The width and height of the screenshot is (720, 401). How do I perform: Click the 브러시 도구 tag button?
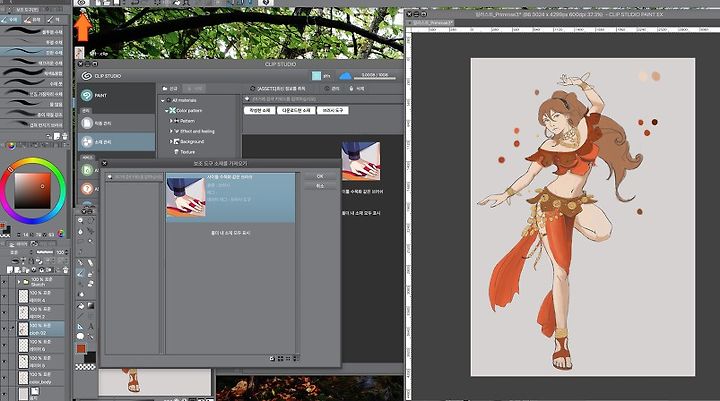333,110
